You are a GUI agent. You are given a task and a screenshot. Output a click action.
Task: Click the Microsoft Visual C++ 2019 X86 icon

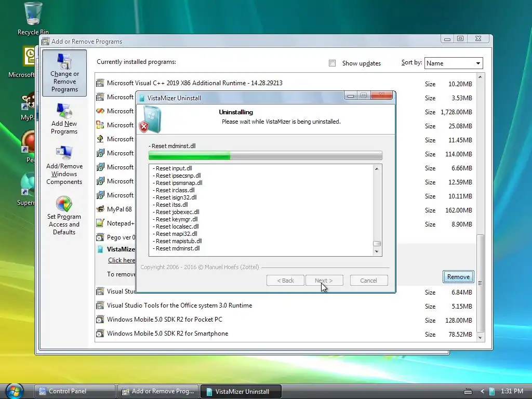100,83
